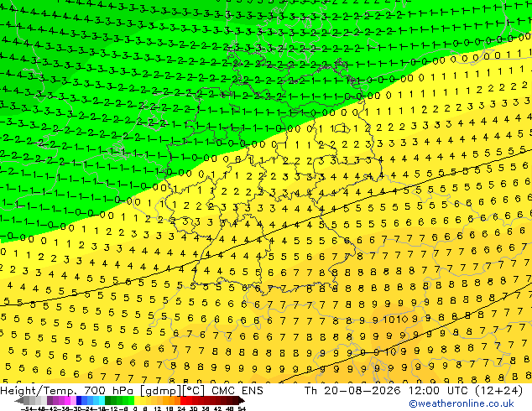Select the darkest green legend swatch
532x411 pixels.
[107, 400]
